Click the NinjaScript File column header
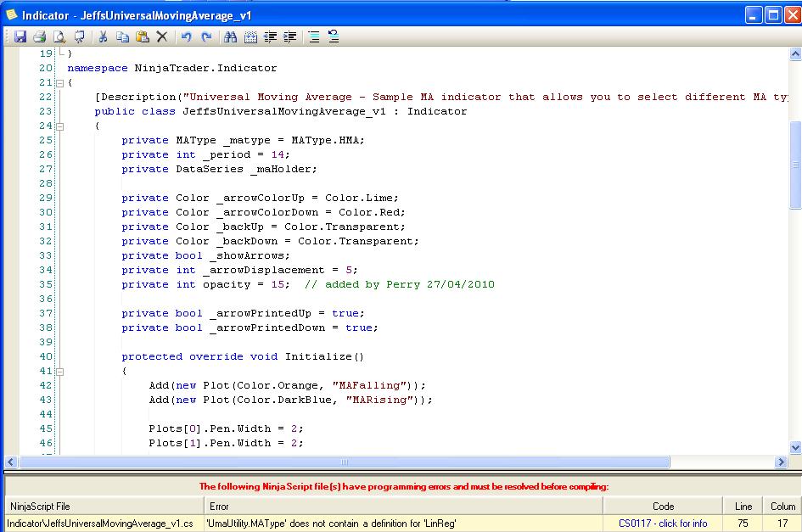This screenshot has height=532, width=802. pos(104,506)
